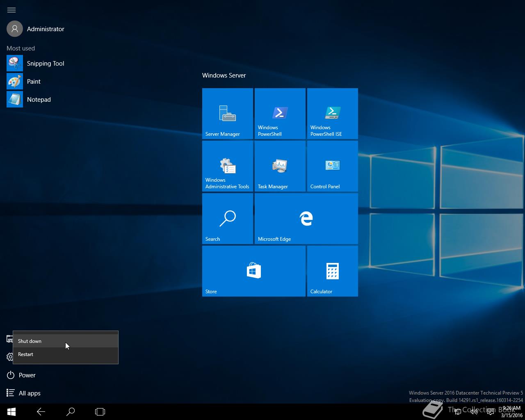This screenshot has width=525, height=420.
Task: Show All apps list
Action: coord(24,393)
